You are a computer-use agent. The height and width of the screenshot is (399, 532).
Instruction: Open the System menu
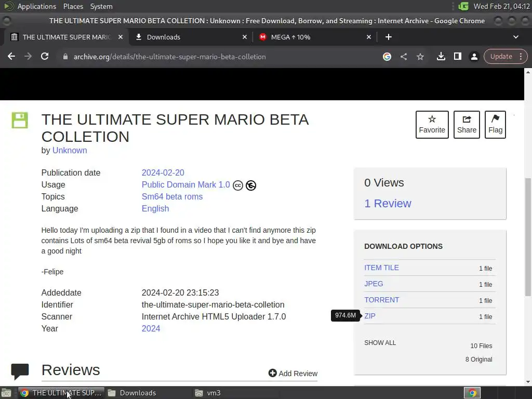coord(101,6)
